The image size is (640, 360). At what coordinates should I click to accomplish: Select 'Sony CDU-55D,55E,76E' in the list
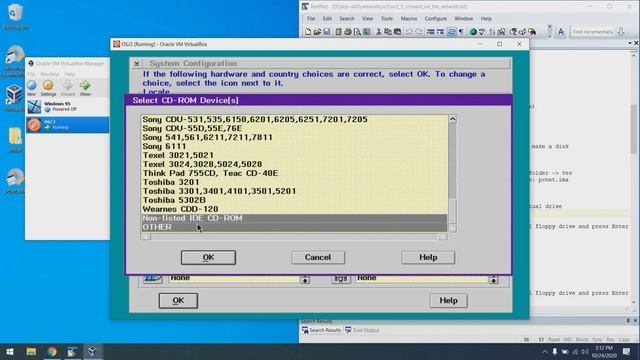pyautogui.click(x=294, y=129)
